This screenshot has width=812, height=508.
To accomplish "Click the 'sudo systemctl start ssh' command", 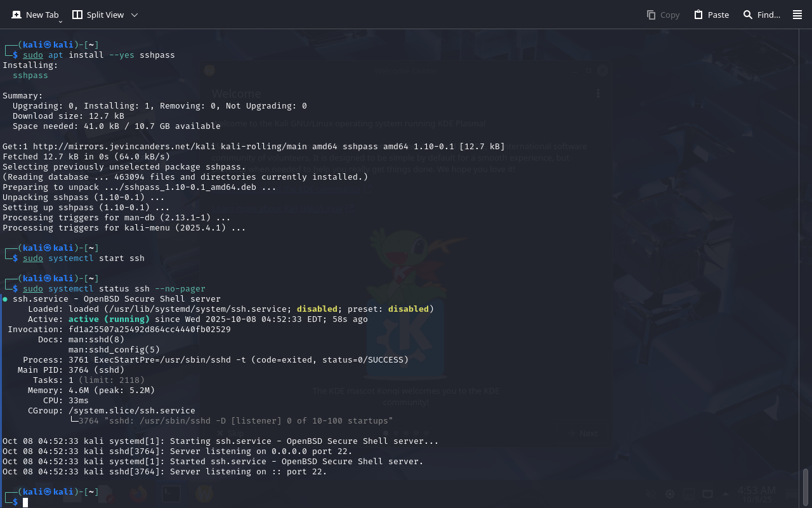I will [84, 258].
